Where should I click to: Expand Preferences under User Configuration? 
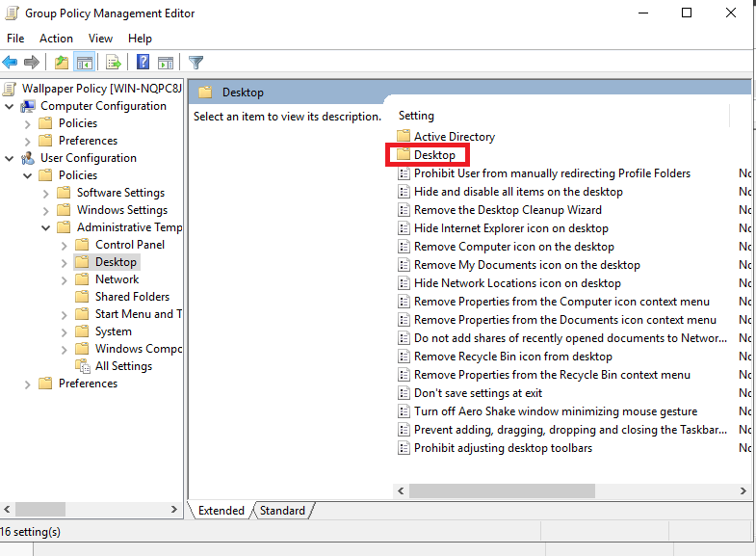[28, 384]
